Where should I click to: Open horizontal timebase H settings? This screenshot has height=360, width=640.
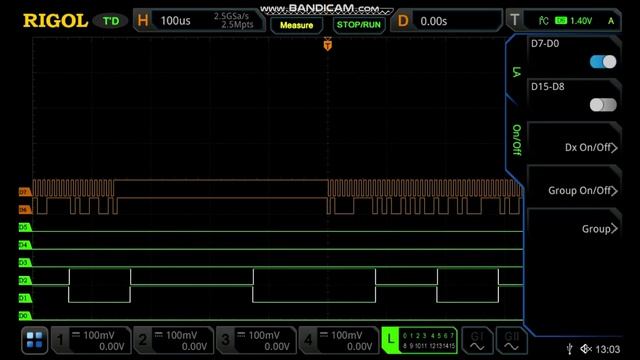coord(143,20)
